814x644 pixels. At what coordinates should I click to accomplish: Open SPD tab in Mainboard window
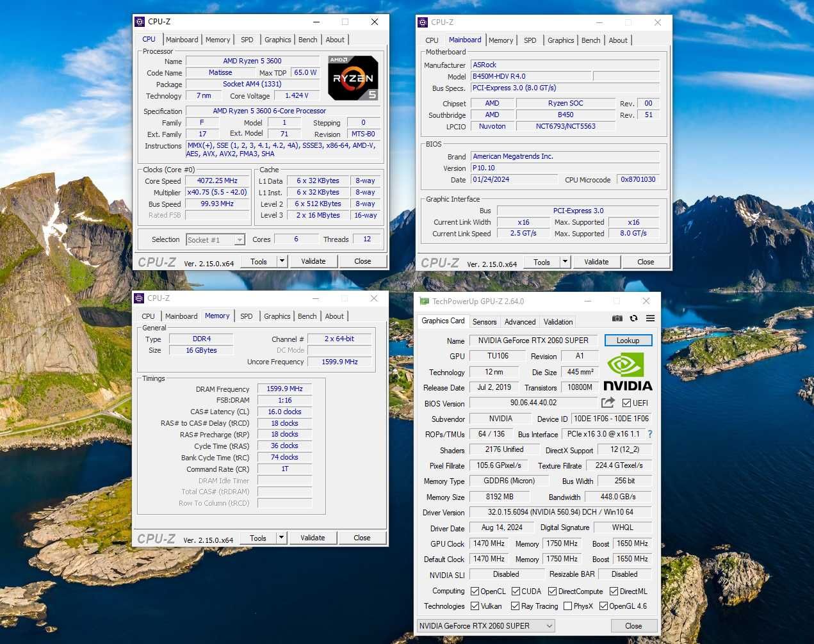pyautogui.click(x=530, y=40)
